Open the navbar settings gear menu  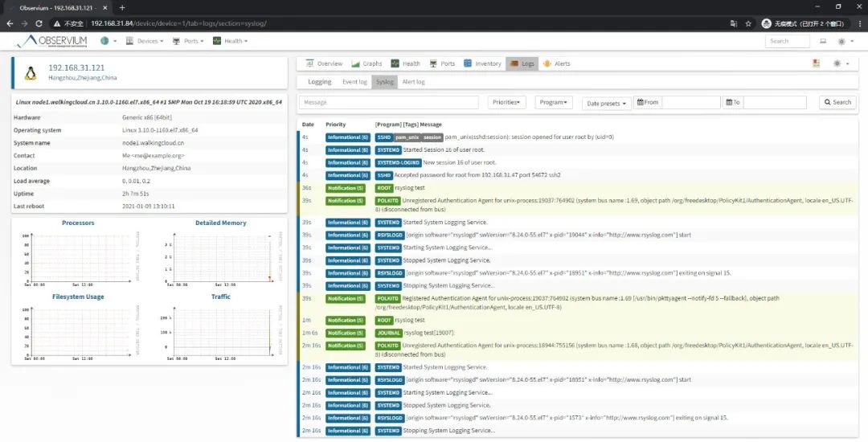844,41
